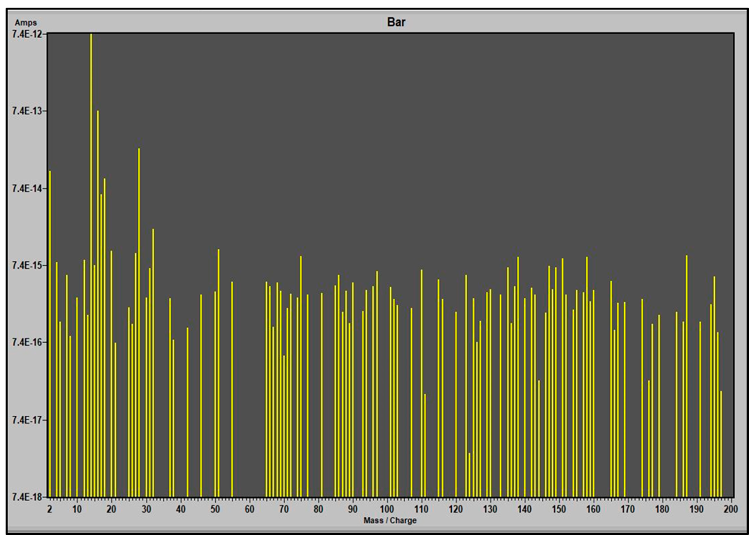The height and width of the screenshot is (542, 756).
Task: Click the x-axis label 10
Action: click(x=77, y=509)
